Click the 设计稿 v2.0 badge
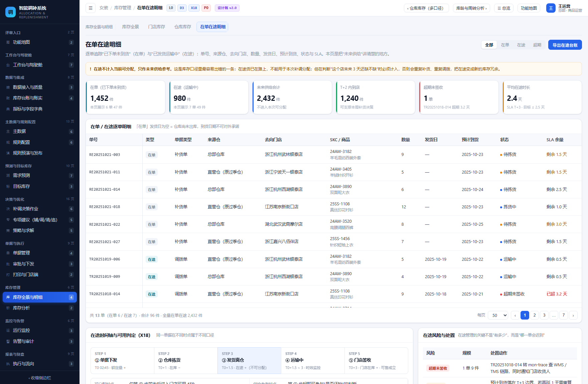 [227, 8]
